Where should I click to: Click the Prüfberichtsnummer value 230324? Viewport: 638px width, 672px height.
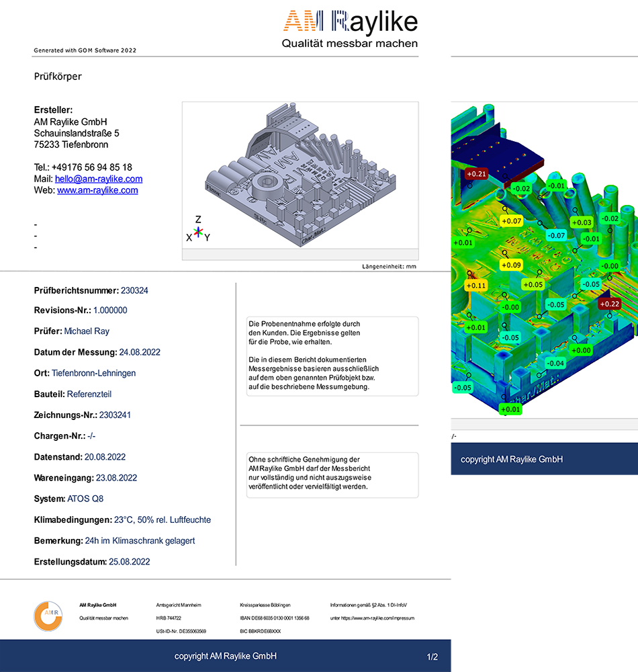point(134,290)
